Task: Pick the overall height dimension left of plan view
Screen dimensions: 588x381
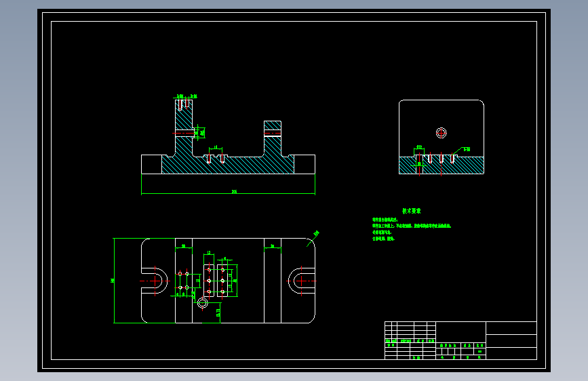Action: pos(113,281)
